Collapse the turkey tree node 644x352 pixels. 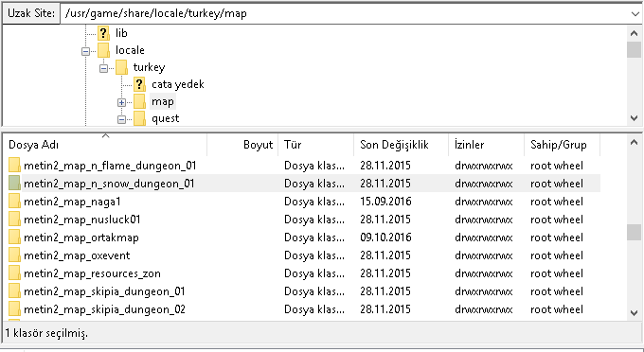click(x=103, y=68)
